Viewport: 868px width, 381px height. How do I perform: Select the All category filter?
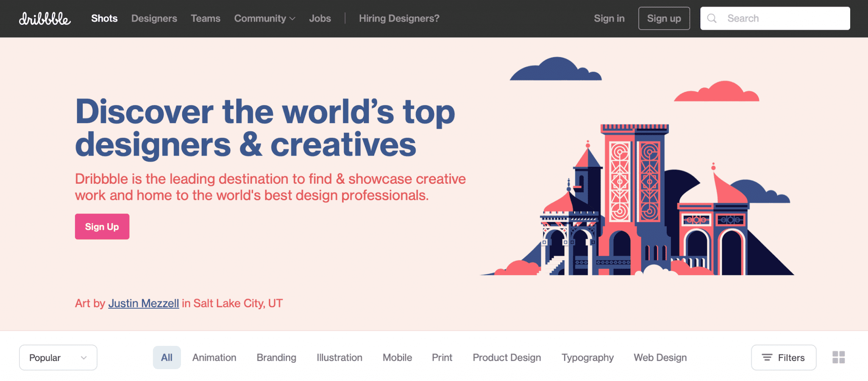[167, 357]
